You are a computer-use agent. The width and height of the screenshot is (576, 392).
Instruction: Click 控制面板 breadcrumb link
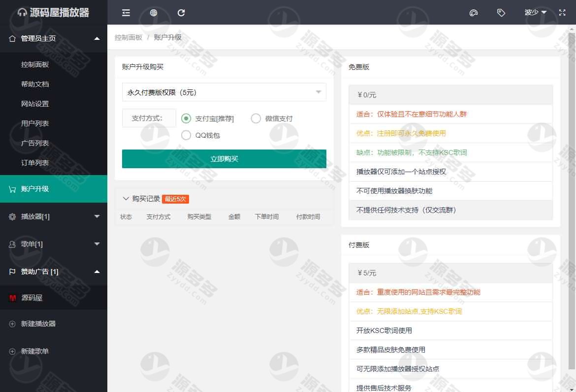click(x=128, y=37)
